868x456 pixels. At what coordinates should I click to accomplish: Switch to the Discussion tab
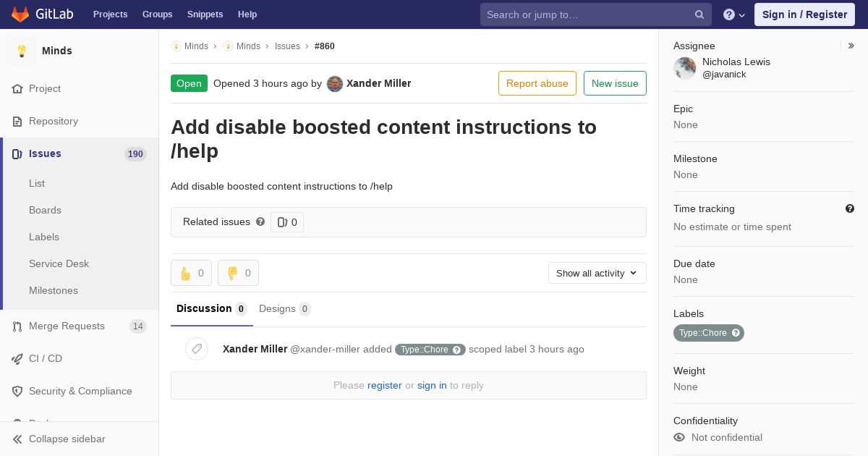212,309
